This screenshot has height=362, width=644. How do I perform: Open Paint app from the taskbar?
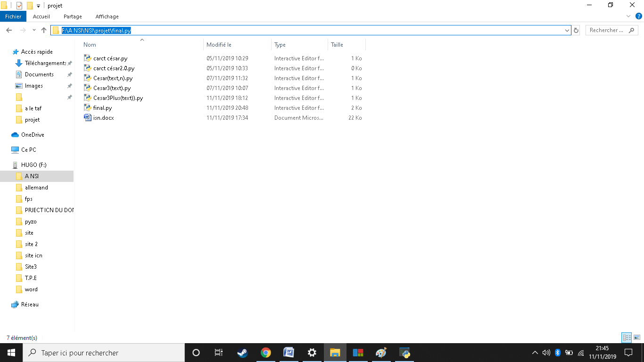pos(381,353)
